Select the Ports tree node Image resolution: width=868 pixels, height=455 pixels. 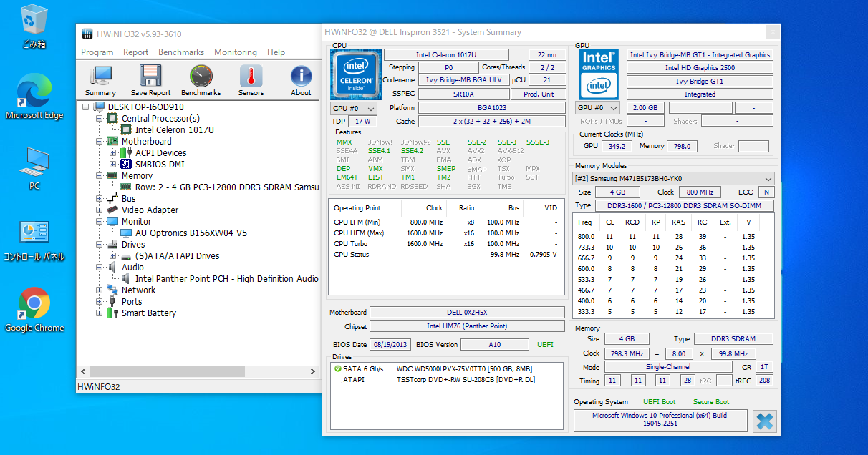pos(132,302)
